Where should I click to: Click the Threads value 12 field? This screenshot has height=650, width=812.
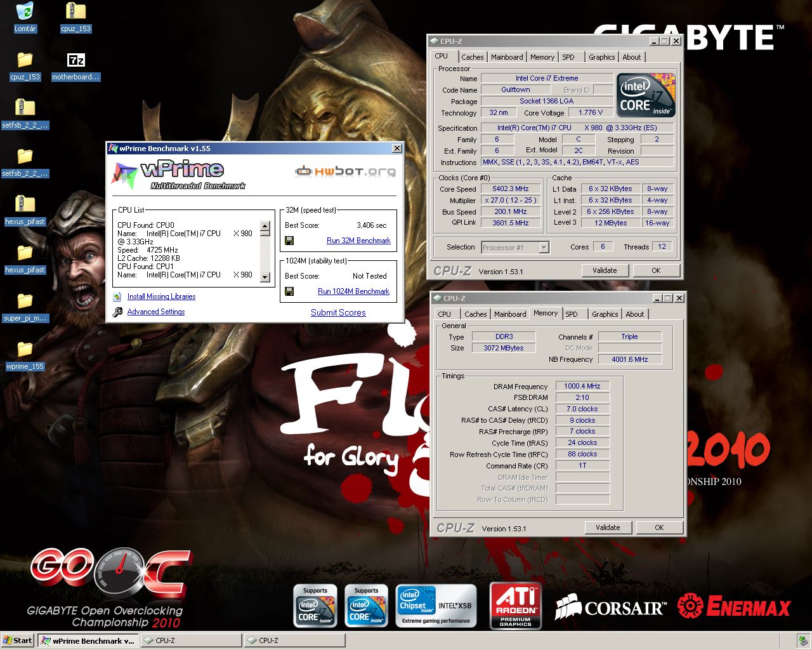pyautogui.click(x=662, y=247)
